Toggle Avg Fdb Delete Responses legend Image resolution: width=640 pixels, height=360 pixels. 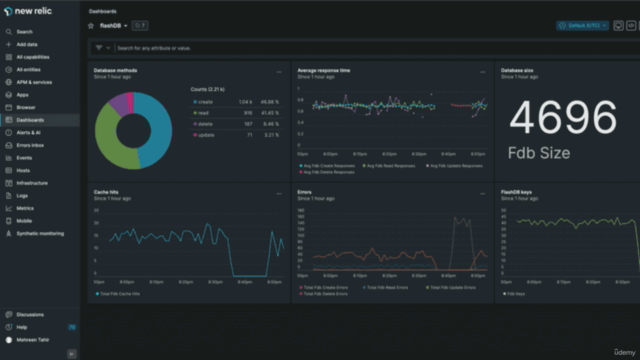click(x=327, y=172)
